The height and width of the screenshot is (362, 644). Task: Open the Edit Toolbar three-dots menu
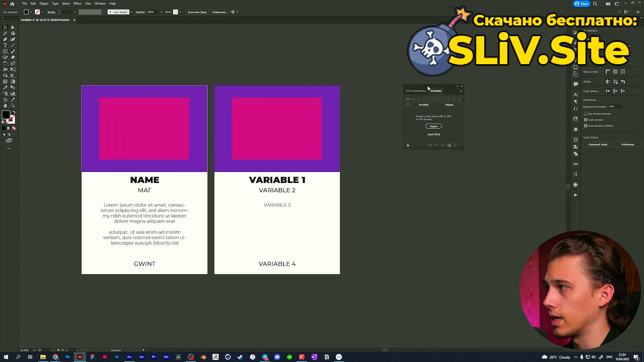pos(9,148)
